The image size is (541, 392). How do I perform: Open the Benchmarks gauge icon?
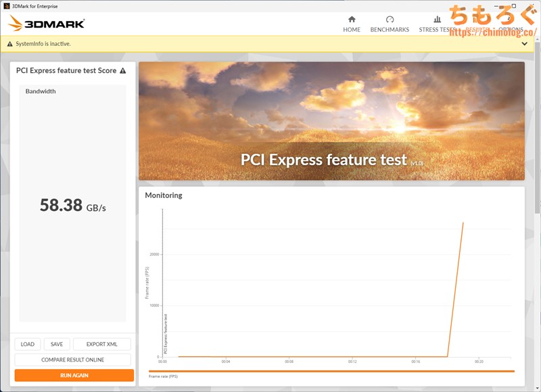(390, 20)
